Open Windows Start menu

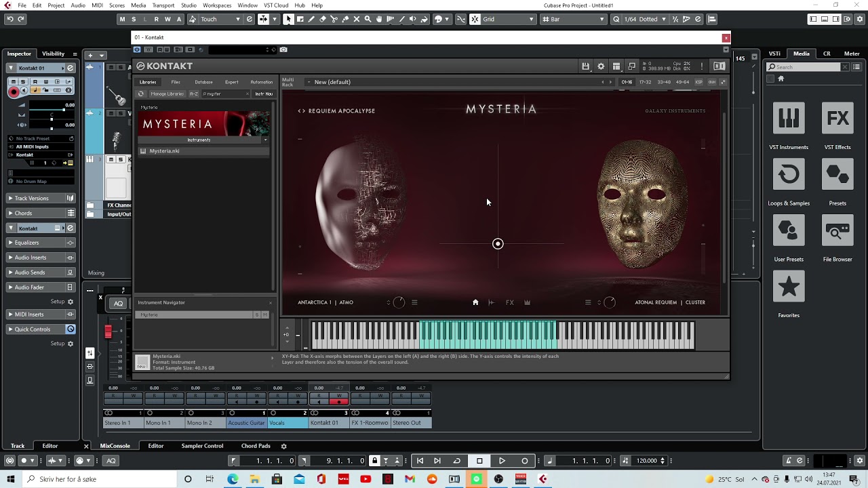click(x=10, y=479)
